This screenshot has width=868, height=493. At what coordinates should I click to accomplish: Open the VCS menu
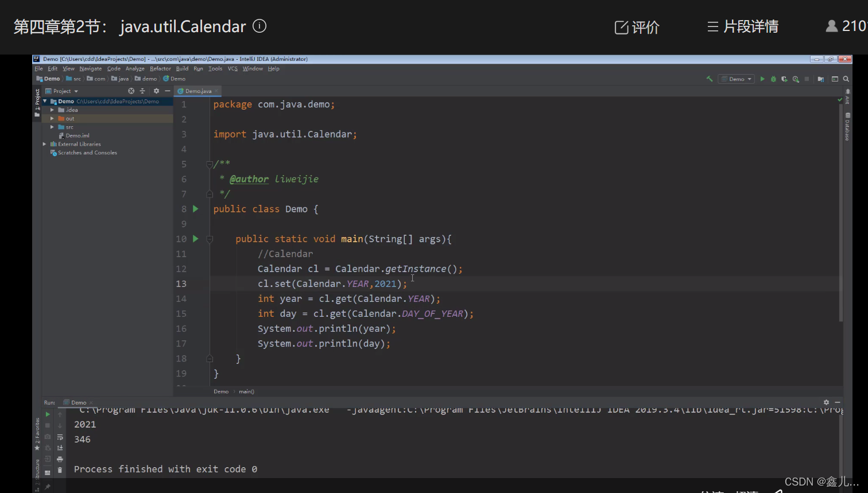[232, 68]
